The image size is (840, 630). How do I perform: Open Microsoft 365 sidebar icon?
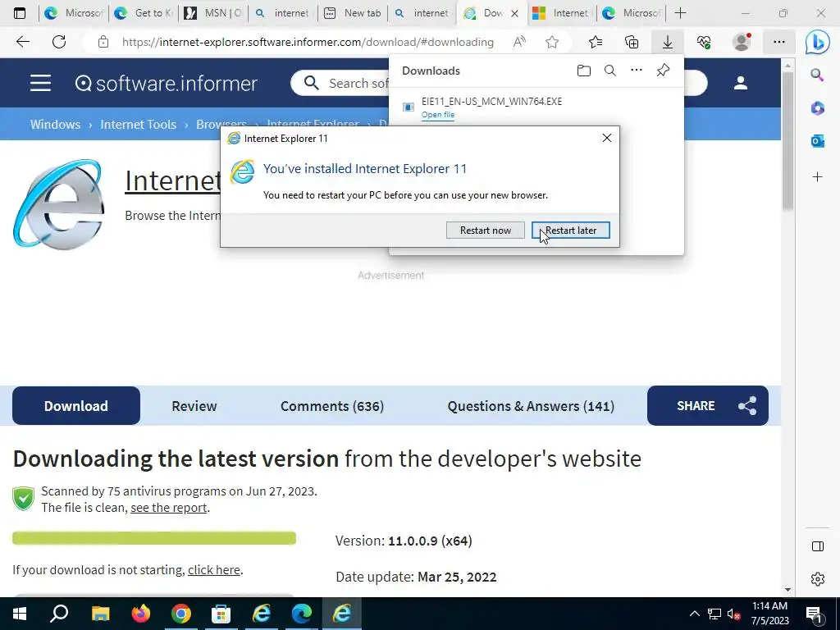point(818,108)
